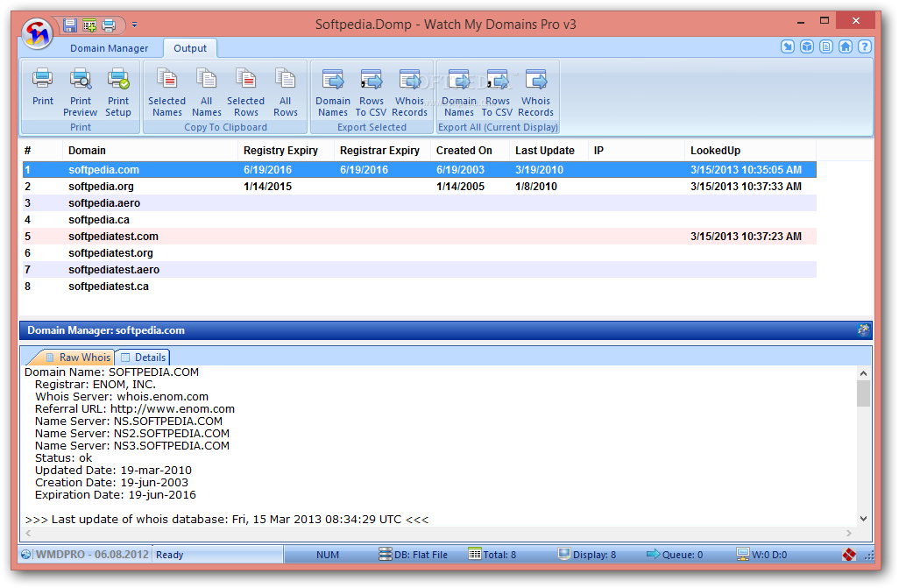Copy Selected Rows to clipboard

(x=245, y=92)
